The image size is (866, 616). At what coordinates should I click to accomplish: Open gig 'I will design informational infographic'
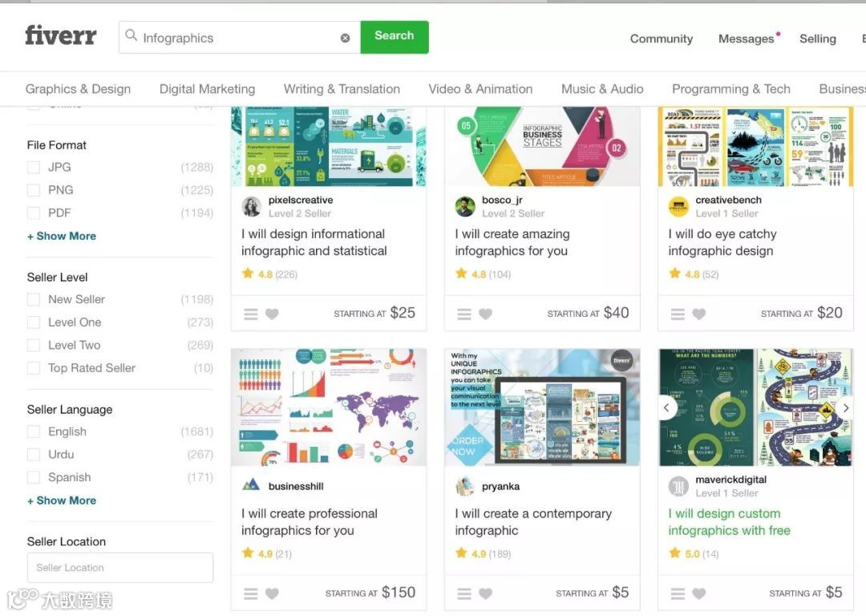[314, 242]
